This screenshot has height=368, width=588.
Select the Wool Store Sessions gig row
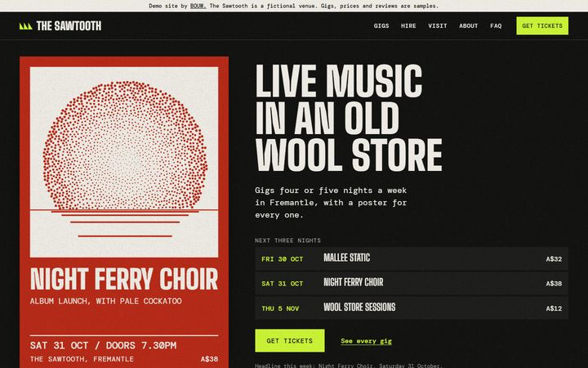(x=412, y=308)
